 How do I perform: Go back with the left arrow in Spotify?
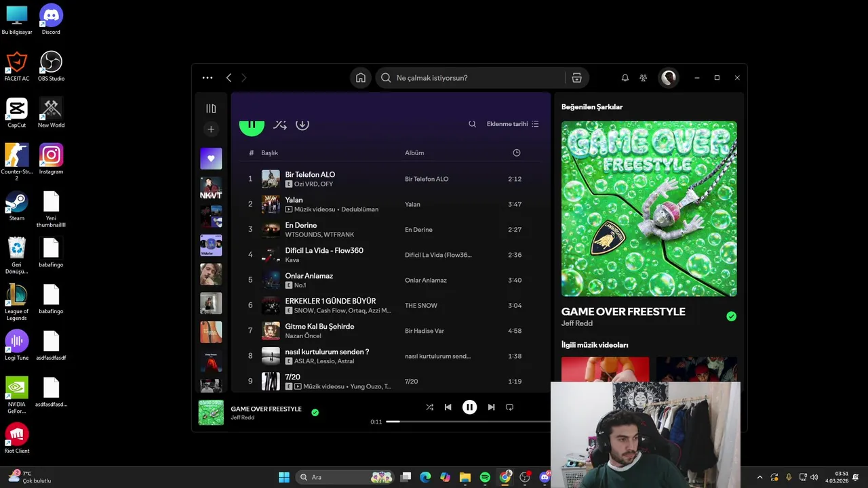pyautogui.click(x=229, y=78)
